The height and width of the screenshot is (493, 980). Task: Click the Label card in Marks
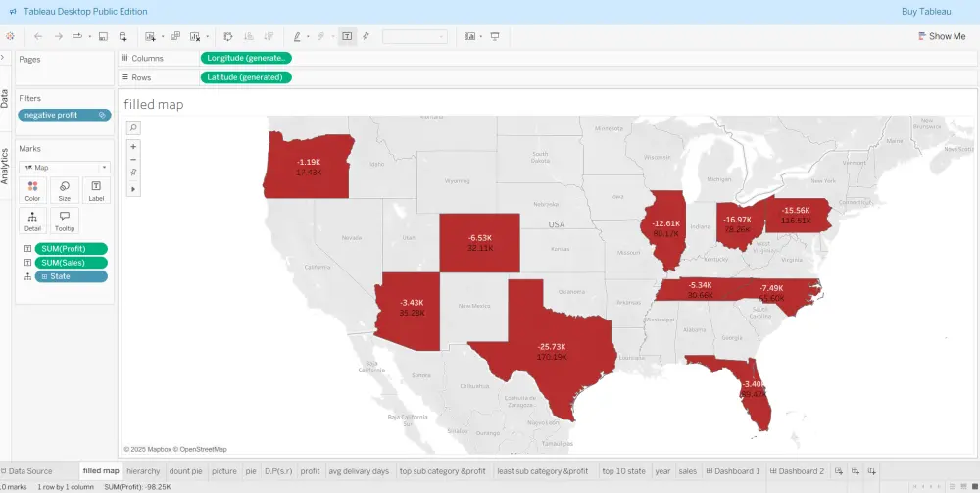pos(96,190)
